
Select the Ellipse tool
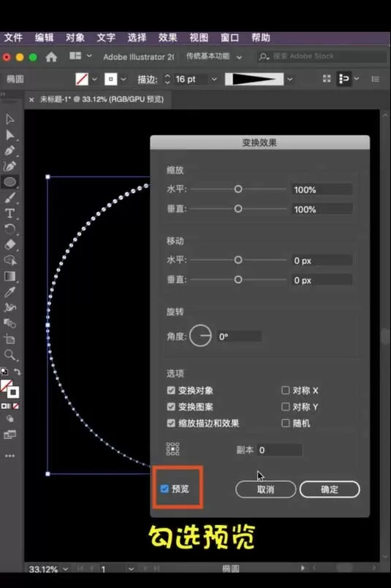tap(10, 182)
